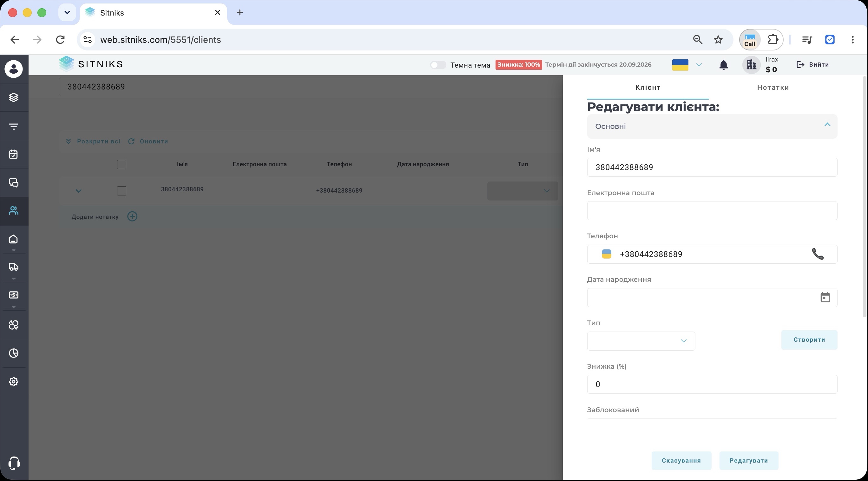This screenshot has width=868, height=481.
Task: Open the filter lines sidebar icon
Action: pyautogui.click(x=13, y=126)
